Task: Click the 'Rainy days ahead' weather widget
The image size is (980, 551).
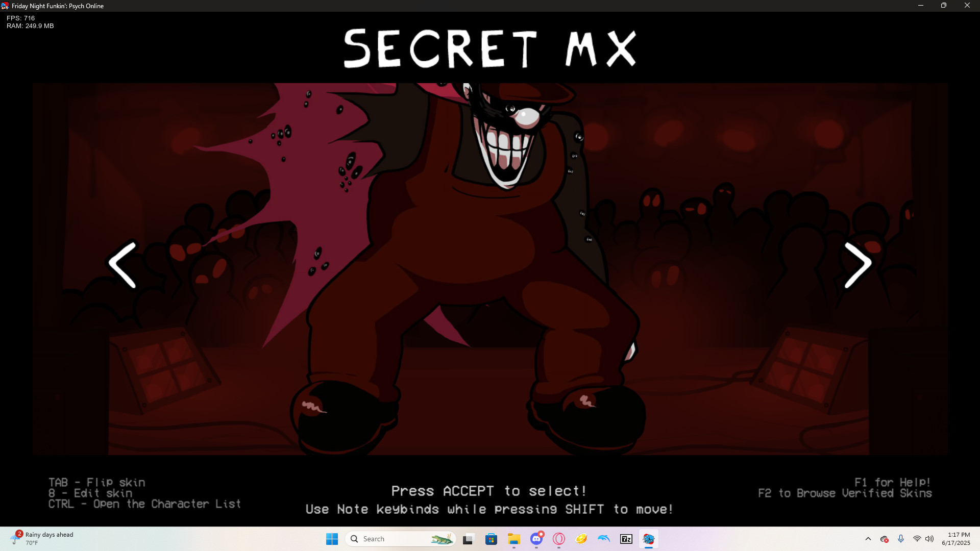Action: [41, 538]
